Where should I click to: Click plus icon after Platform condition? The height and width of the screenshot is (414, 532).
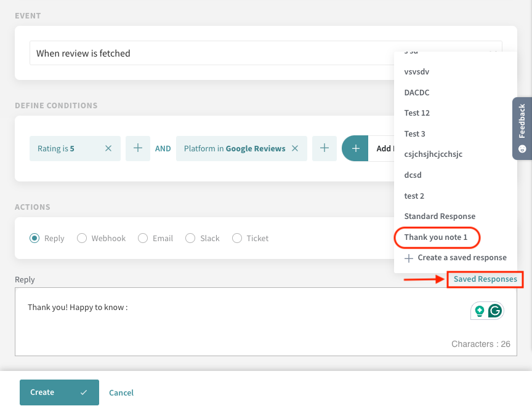[324, 148]
